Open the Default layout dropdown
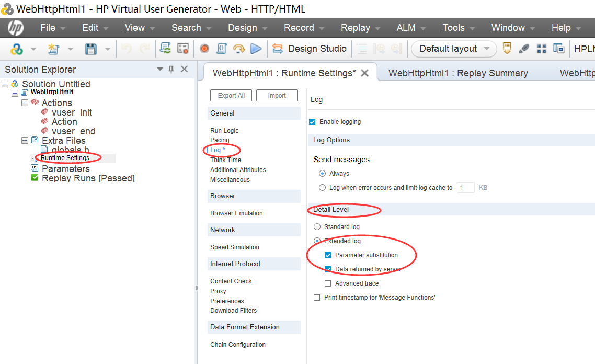595x364 pixels. point(454,49)
